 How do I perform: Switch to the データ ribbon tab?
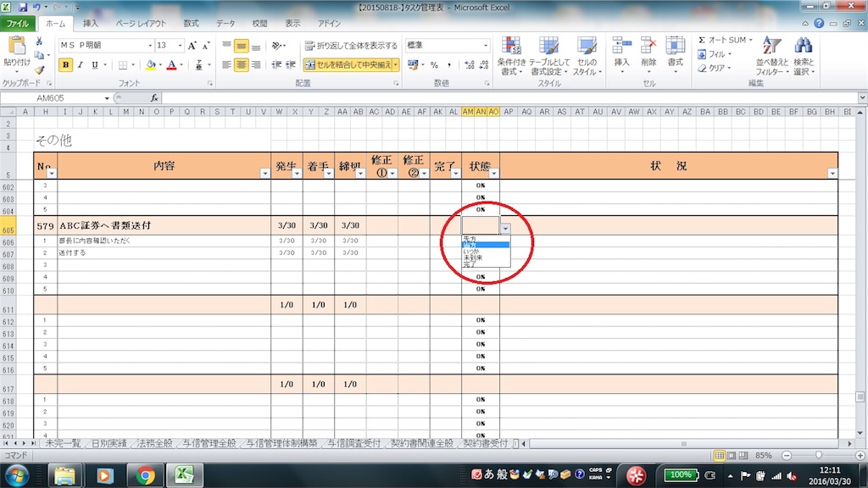tap(225, 24)
